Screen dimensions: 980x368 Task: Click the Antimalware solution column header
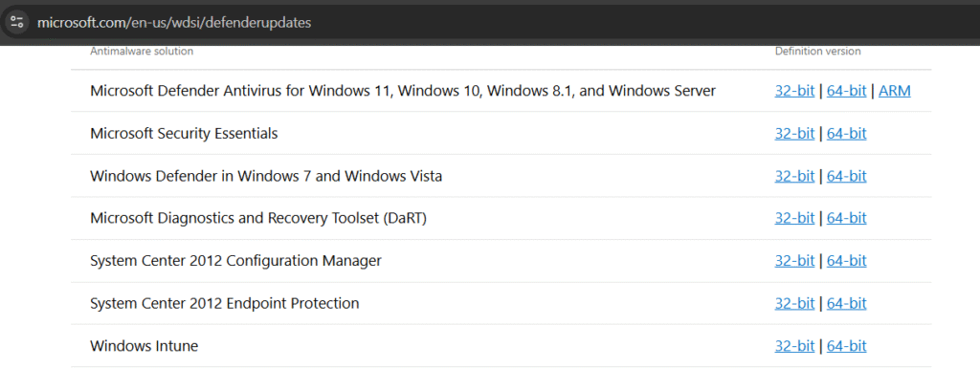pos(142,52)
